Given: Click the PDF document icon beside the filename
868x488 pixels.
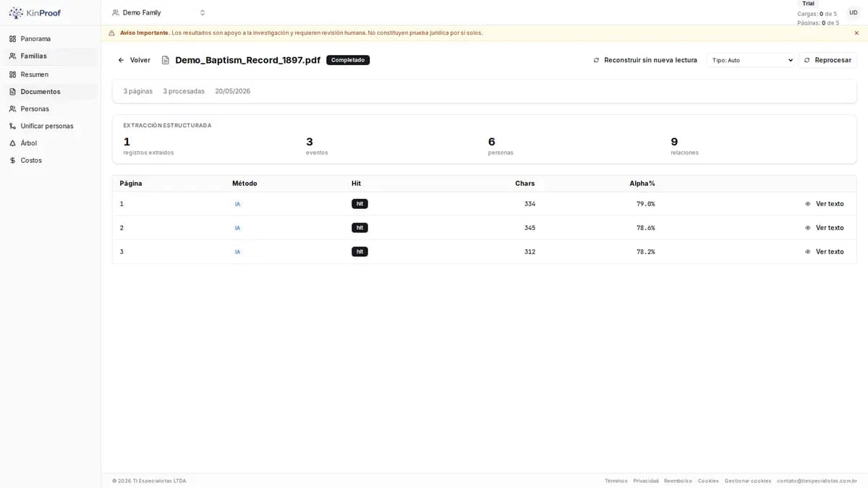Looking at the screenshot, I should (166, 60).
